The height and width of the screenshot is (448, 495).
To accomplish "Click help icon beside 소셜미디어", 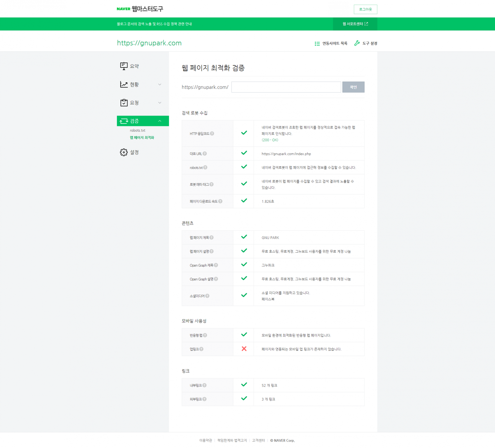I will (x=207, y=296).
